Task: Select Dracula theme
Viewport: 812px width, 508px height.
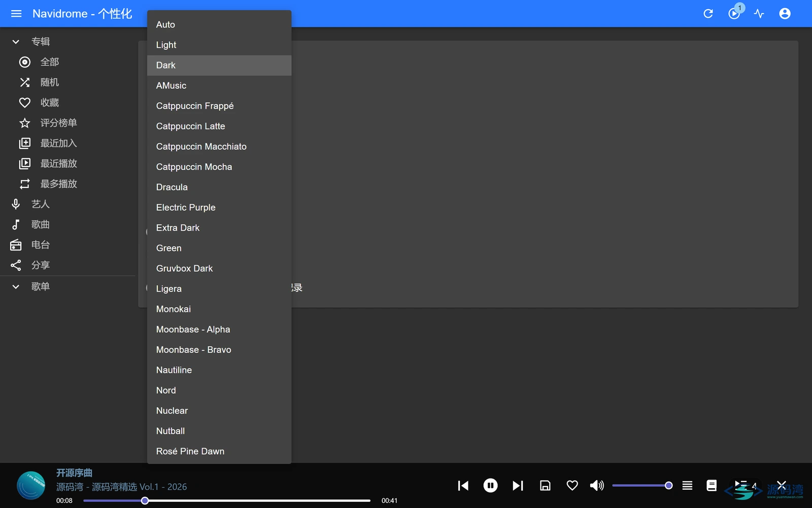Action: pos(219,187)
